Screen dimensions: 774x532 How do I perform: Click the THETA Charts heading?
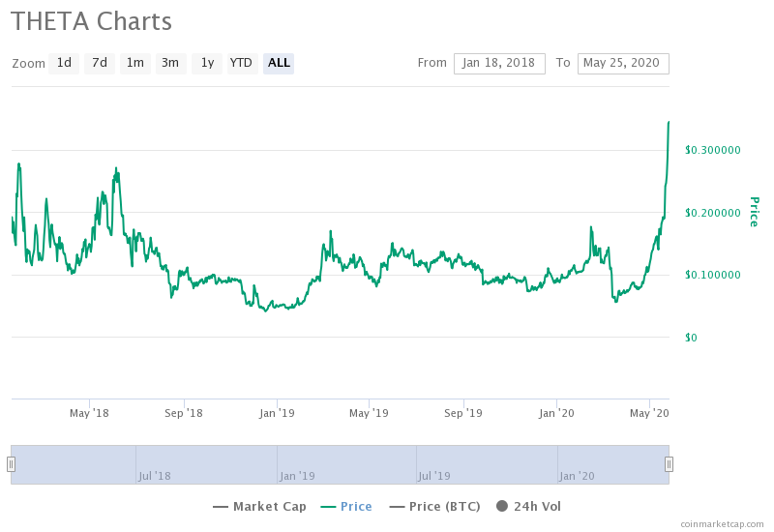pos(91,21)
